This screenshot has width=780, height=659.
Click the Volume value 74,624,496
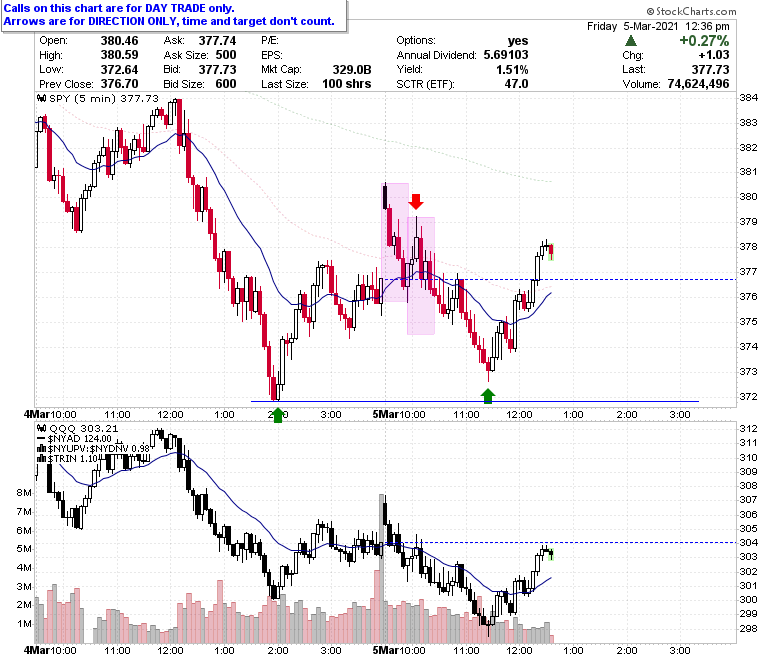click(698, 84)
